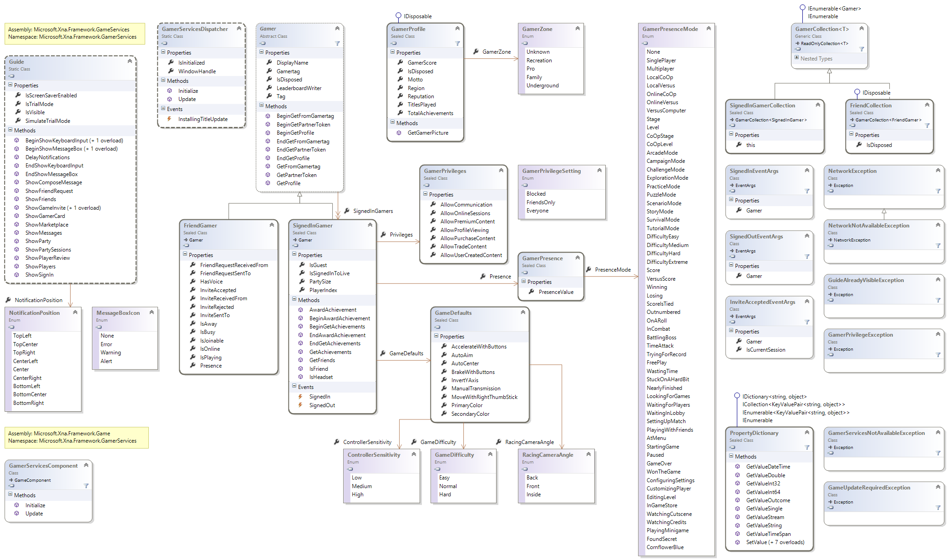Collapse the RacingCameraAngle enum chevron
Screen dimensions: 948x560
tap(588, 454)
